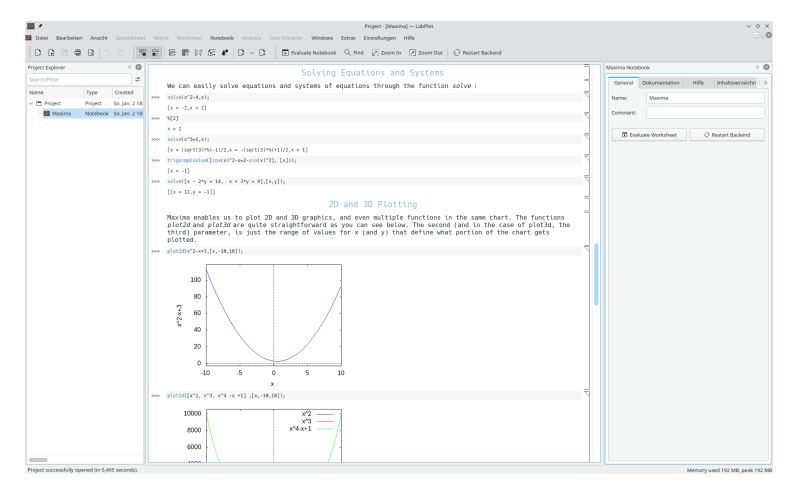Click 'Memory used 192 MB' status text

(712, 470)
